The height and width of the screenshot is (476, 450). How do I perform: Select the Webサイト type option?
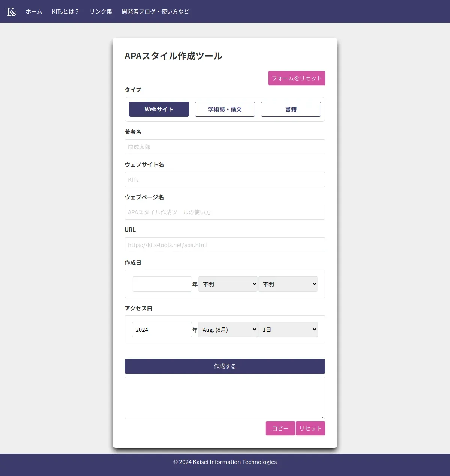[159, 109]
